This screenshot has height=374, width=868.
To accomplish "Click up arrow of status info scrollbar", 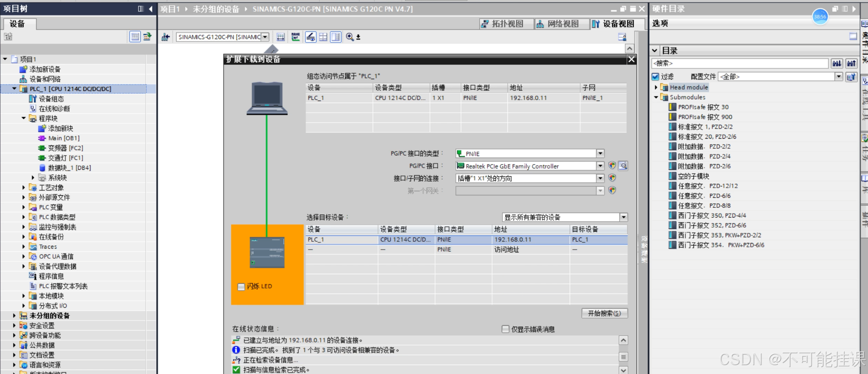I will tap(624, 340).
